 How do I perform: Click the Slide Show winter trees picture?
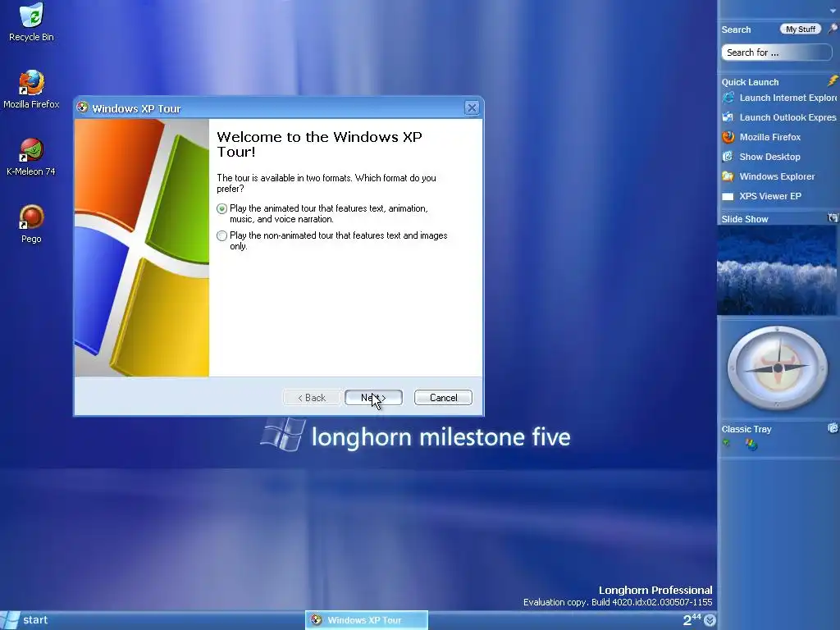click(x=777, y=270)
